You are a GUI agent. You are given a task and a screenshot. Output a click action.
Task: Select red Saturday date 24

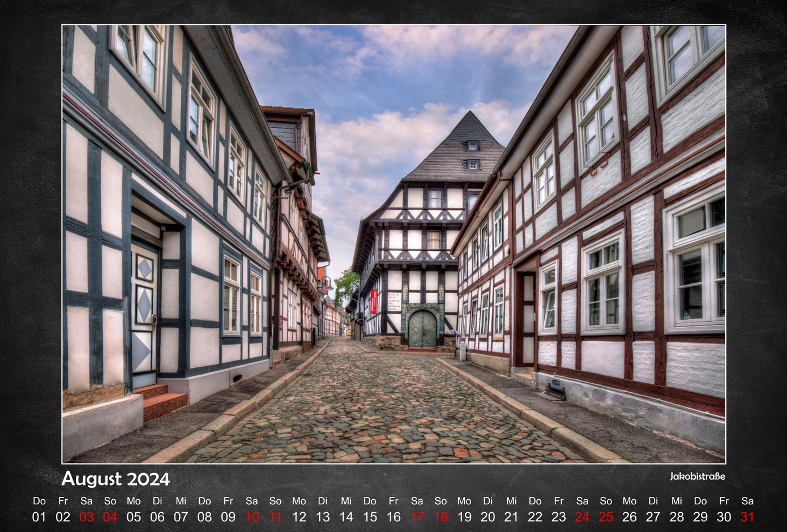click(x=582, y=517)
